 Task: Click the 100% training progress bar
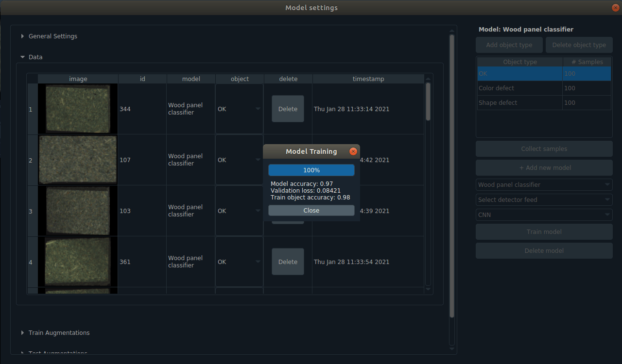pos(311,170)
